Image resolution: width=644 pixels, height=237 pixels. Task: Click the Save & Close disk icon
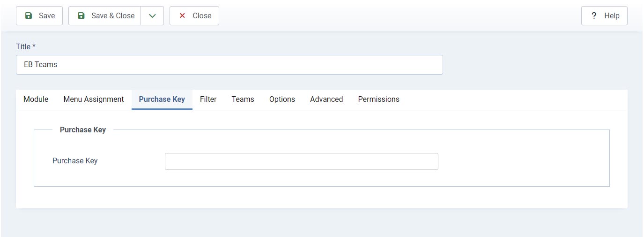81,15
